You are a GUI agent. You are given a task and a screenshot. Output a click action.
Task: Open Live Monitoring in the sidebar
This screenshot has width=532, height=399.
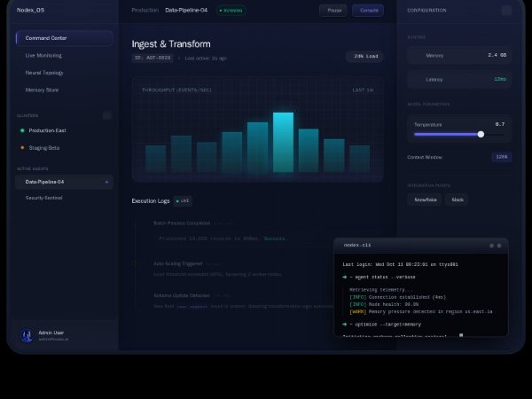43,55
